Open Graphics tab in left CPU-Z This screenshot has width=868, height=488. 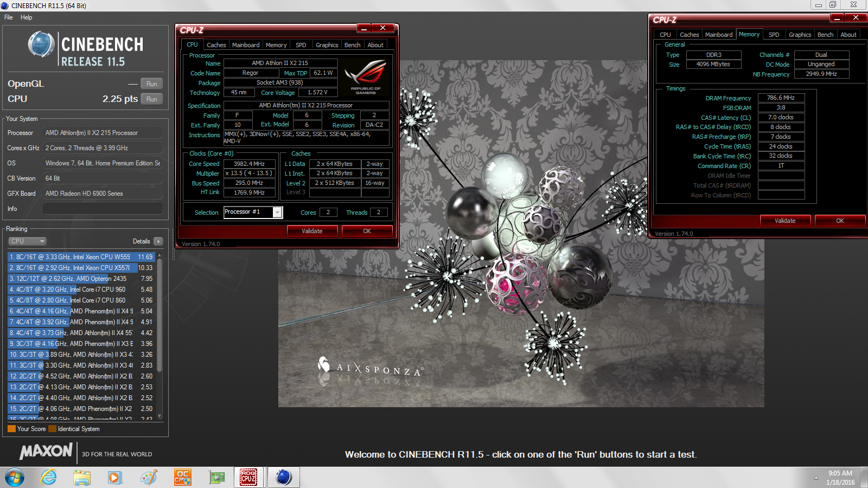coord(327,45)
